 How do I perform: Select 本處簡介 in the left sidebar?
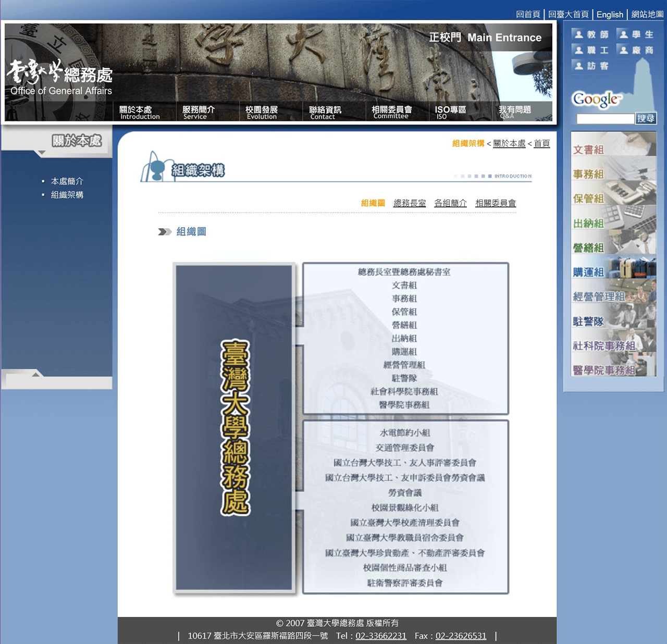click(x=67, y=181)
